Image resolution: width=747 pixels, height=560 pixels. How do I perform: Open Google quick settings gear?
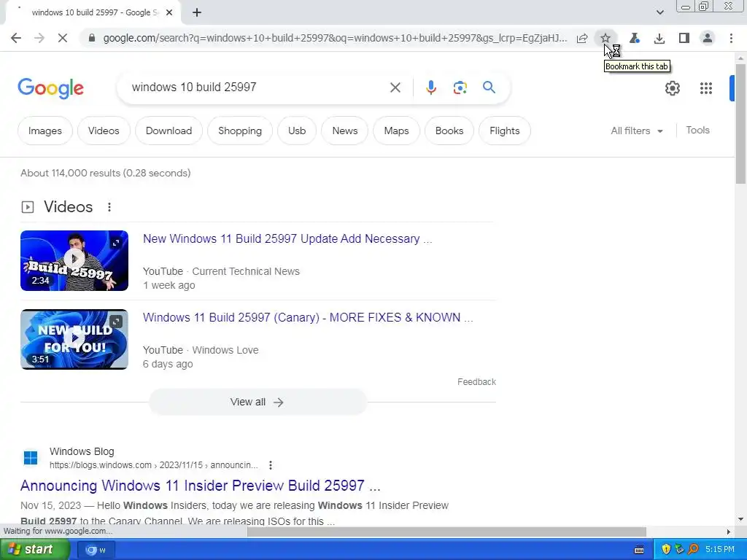[x=672, y=88]
